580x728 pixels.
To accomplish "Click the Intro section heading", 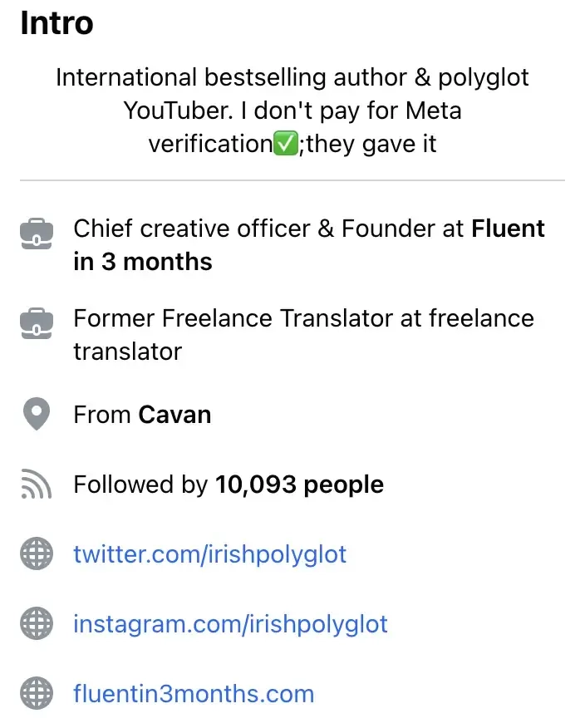I will tap(57, 23).
